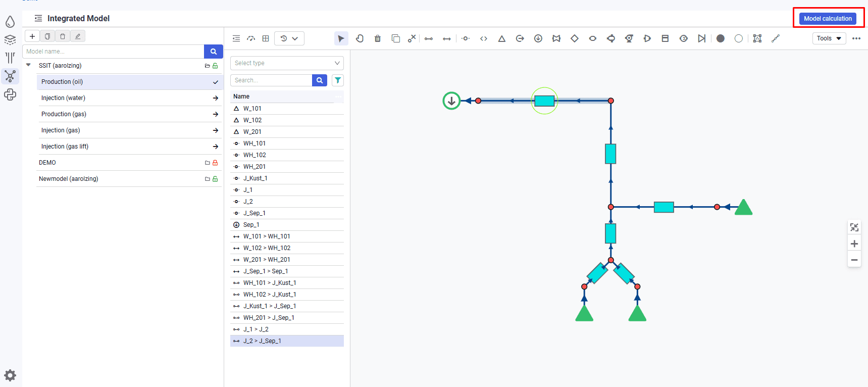Image resolution: width=868 pixels, height=387 pixels.
Task: Select the double-arrow connector tool
Action: click(447, 38)
